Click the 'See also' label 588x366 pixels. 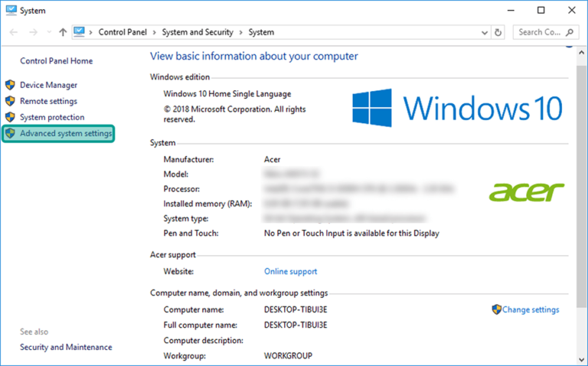point(34,332)
